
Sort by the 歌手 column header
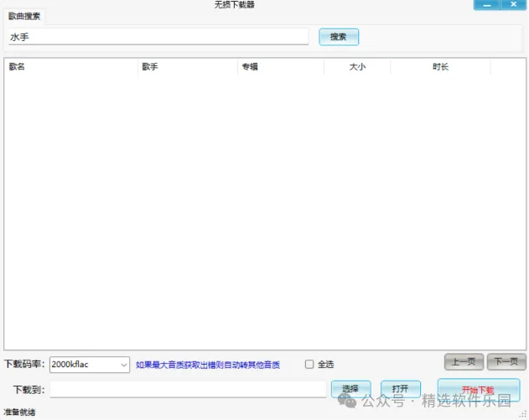click(187, 67)
